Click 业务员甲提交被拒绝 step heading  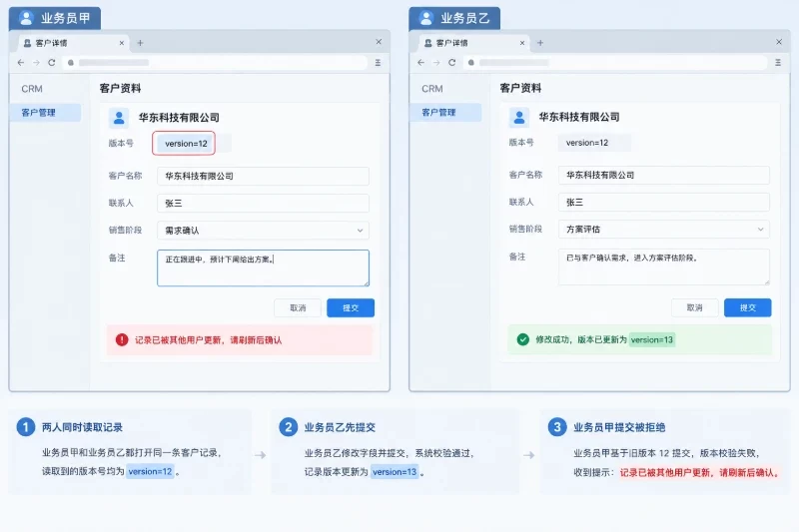point(619,427)
